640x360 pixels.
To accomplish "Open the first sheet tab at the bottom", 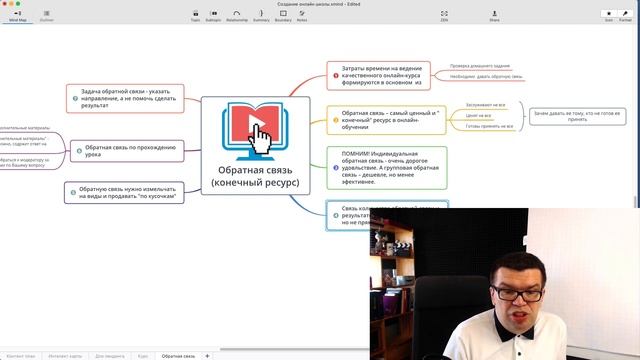I will coord(21,356).
